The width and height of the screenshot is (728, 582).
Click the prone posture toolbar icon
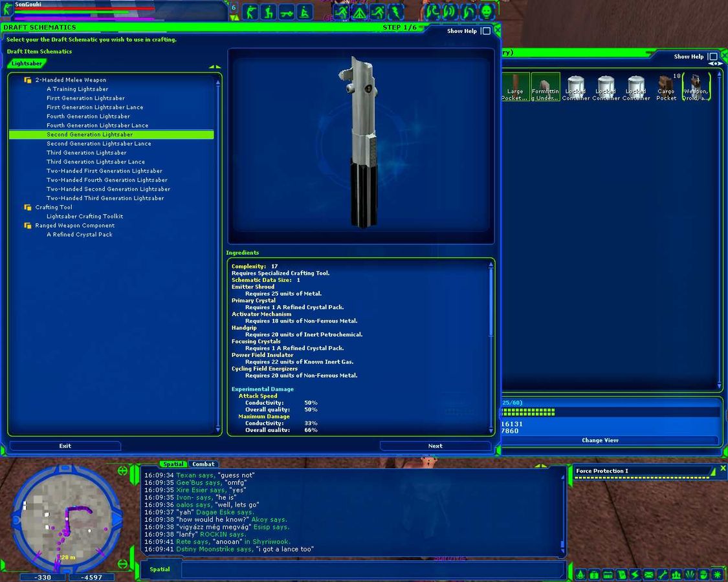286,12
